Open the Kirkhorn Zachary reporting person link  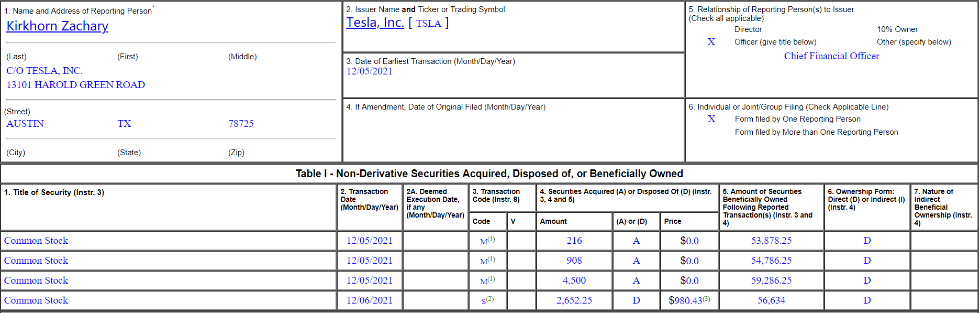pyautogui.click(x=57, y=26)
